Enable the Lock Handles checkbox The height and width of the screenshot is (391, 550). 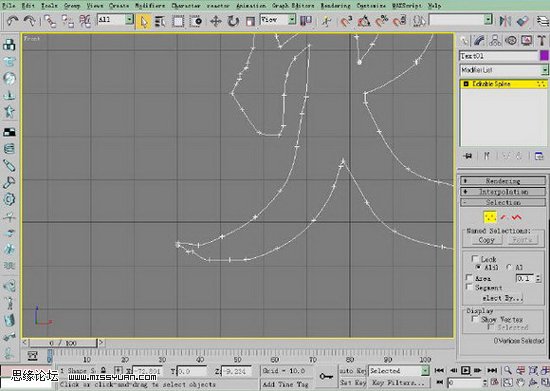click(475, 258)
